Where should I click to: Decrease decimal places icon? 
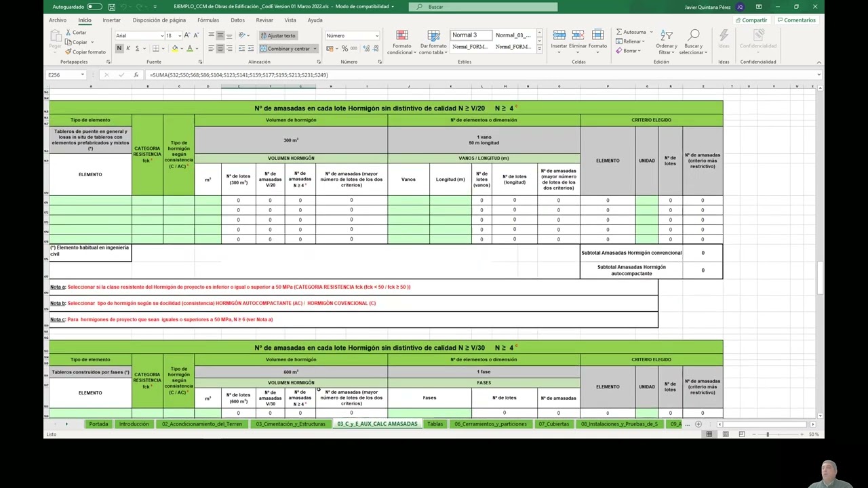pos(374,48)
